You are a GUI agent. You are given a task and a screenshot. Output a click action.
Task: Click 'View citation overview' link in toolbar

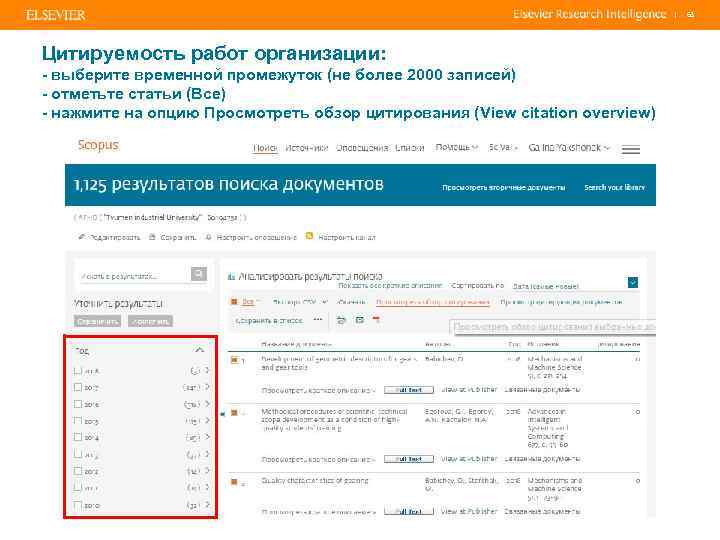click(x=433, y=302)
